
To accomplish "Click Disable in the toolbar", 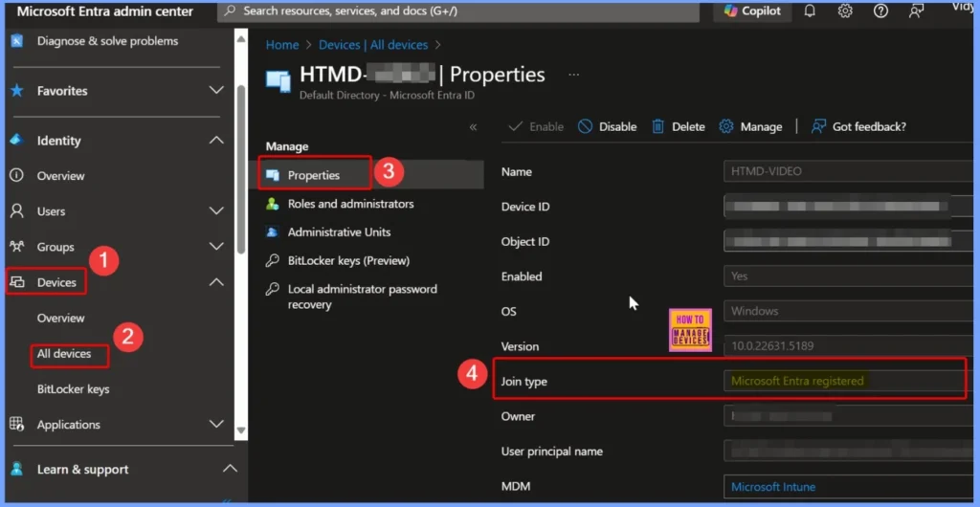I will [608, 126].
